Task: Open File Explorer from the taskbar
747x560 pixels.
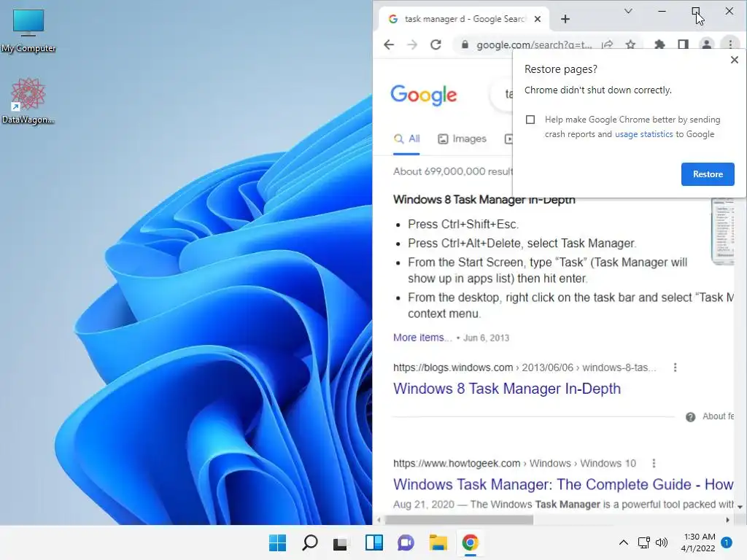Action: [x=438, y=542]
